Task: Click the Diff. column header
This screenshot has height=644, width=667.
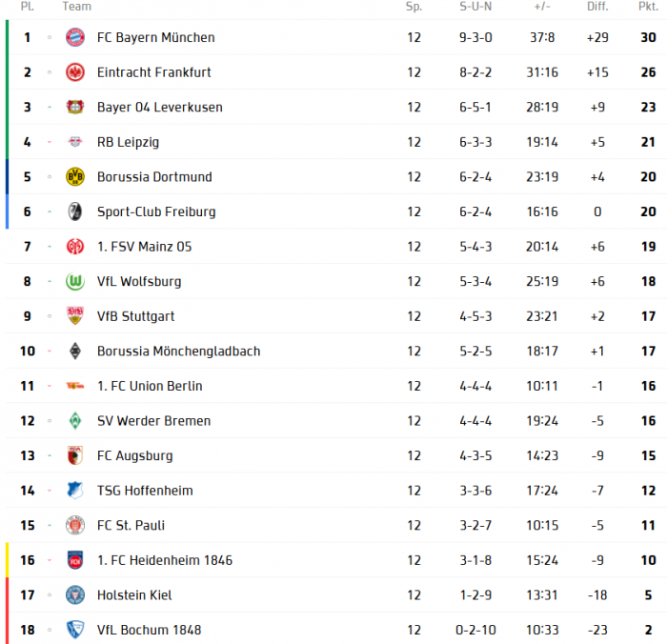Action: (x=597, y=7)
